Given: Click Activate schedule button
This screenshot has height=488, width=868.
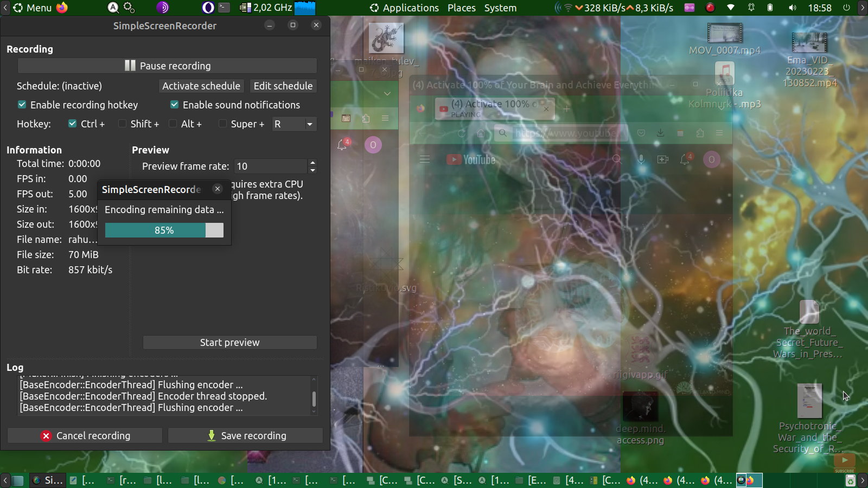Looking at the screenshot, I should 201,86.
